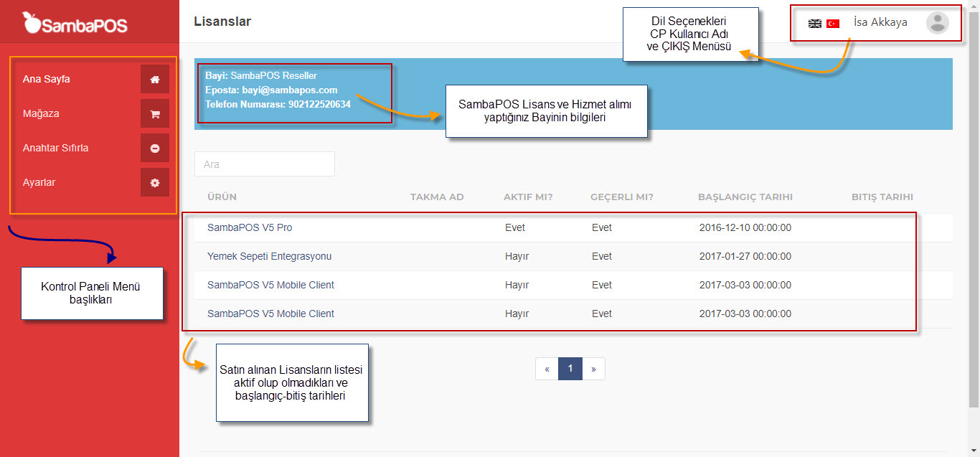Click Evet in the SambaPOS V5 Pro Aktif column
The width and height of the screenshot is (980, 457).
515,227
